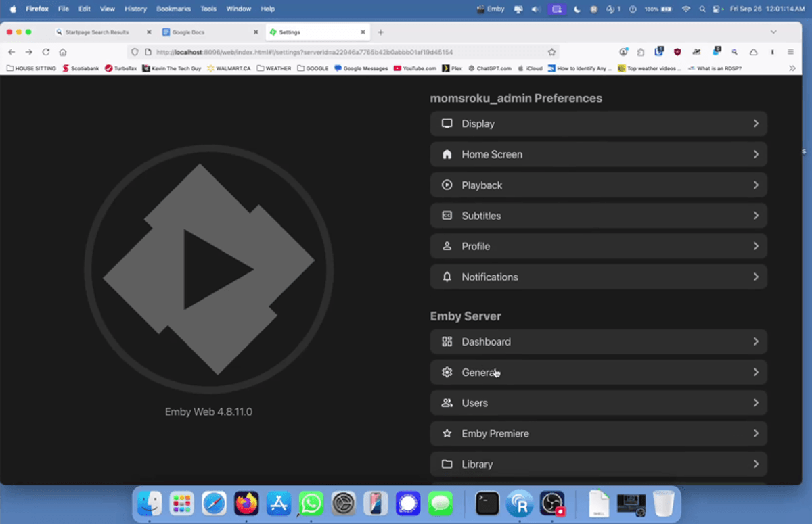Expand the Notifications row chevron

click(x=755, y=277)
